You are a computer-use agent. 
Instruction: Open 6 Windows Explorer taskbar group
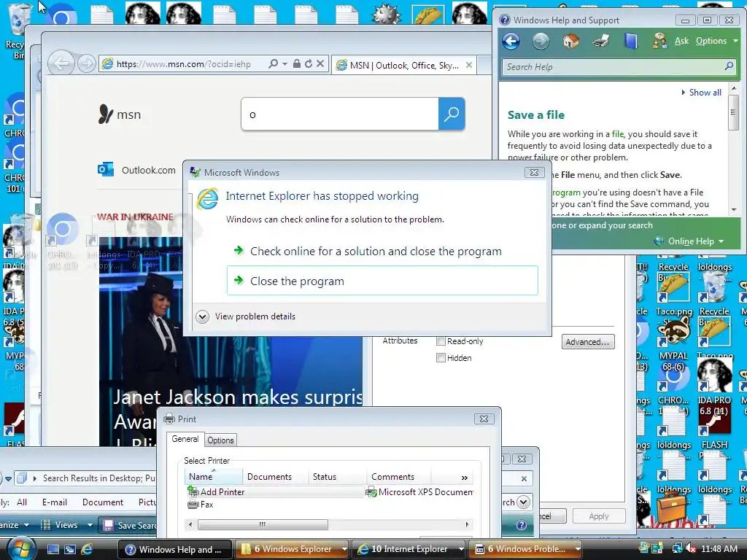click(292, 549)
